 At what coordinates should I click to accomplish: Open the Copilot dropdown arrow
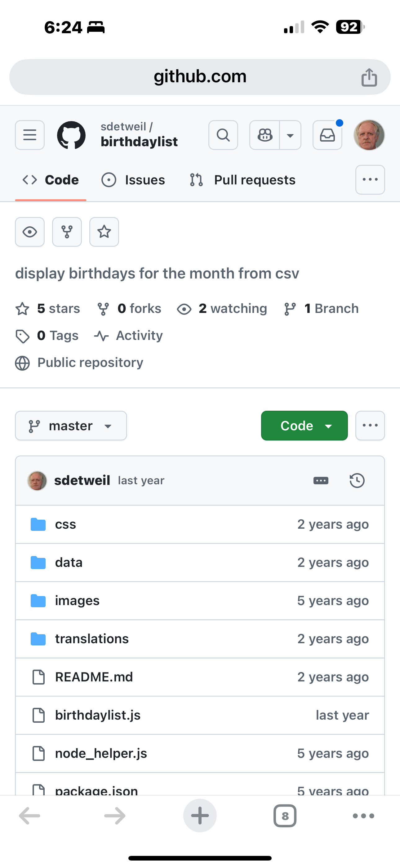point(290,135)
